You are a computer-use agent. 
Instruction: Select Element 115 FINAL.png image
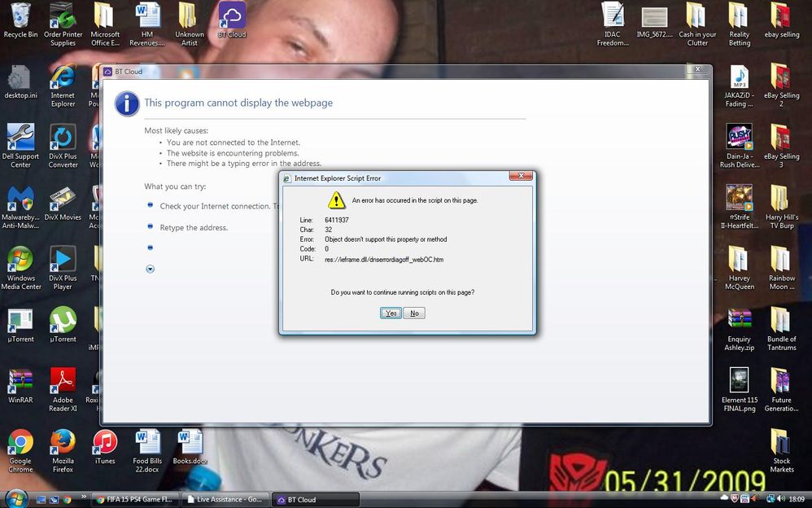[x=740, y=390]
